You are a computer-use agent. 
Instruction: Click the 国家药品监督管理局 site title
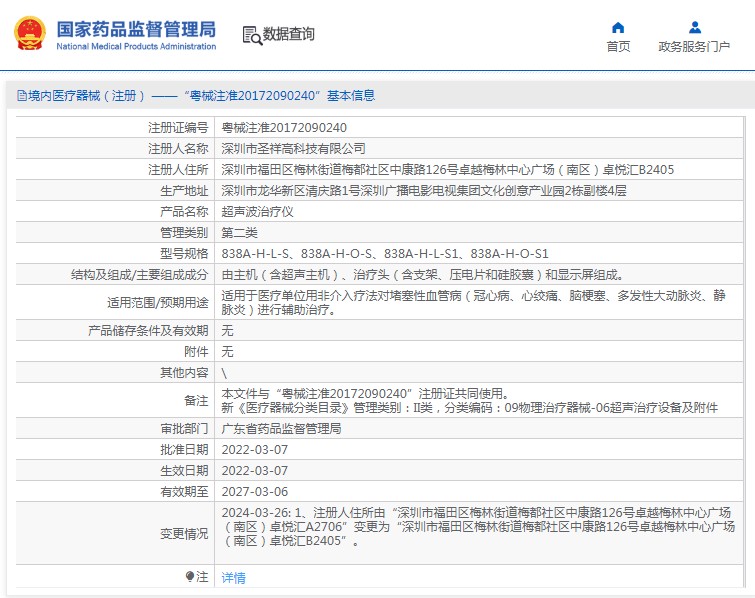[135, 28]
